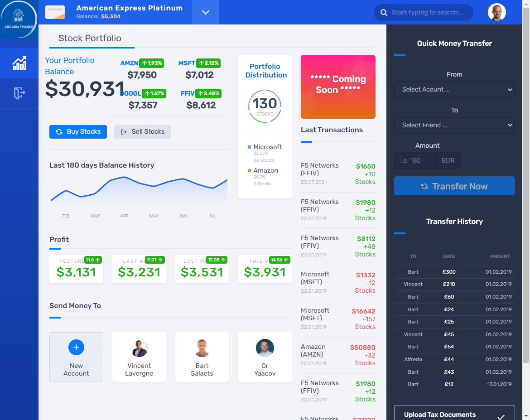Select Bart Salaets' contact card
Viewport: 530px width, 420px height.
click(202, 357)
